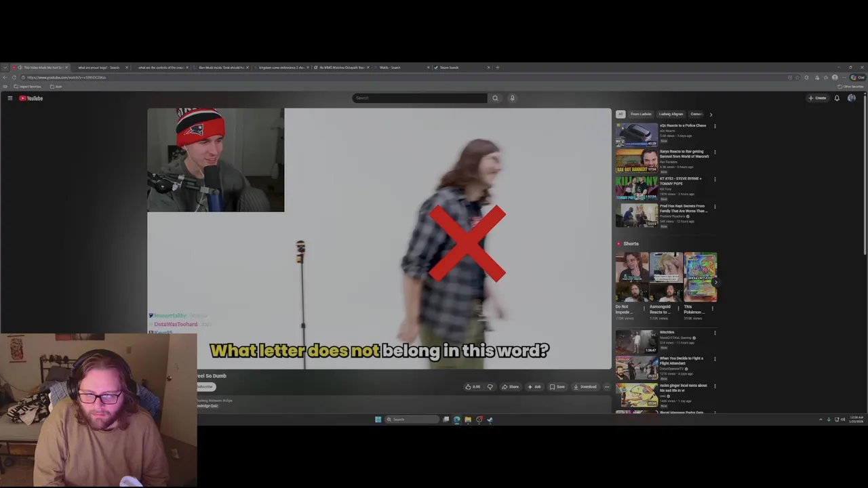Click the main video player

380,239
